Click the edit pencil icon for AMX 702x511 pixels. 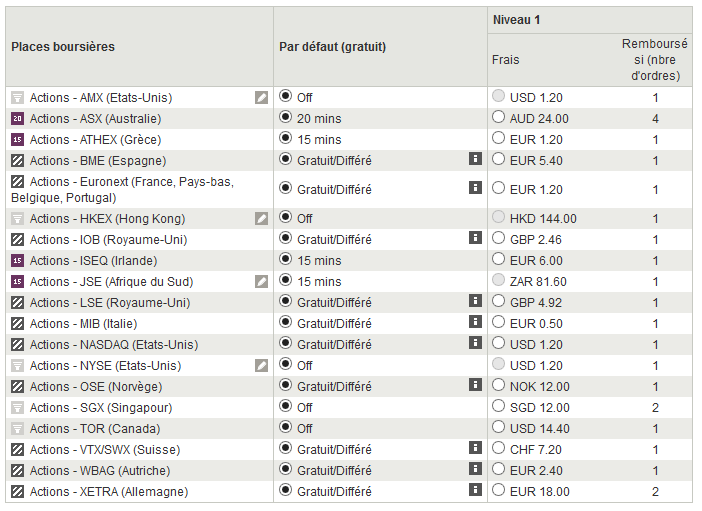261,98
